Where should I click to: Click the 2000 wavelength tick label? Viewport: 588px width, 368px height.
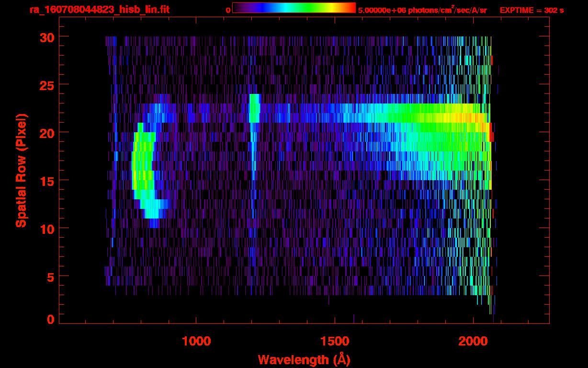473,341
